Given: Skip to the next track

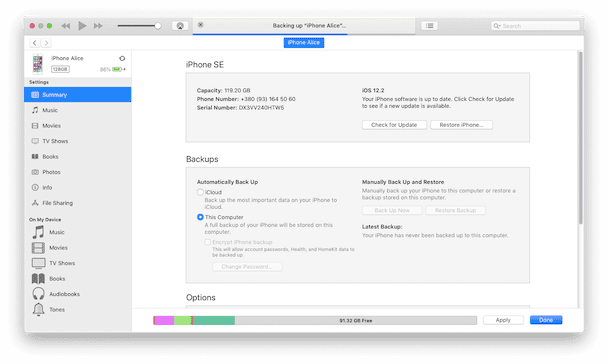Looking at the screenshot, I should tap(98, 26).
